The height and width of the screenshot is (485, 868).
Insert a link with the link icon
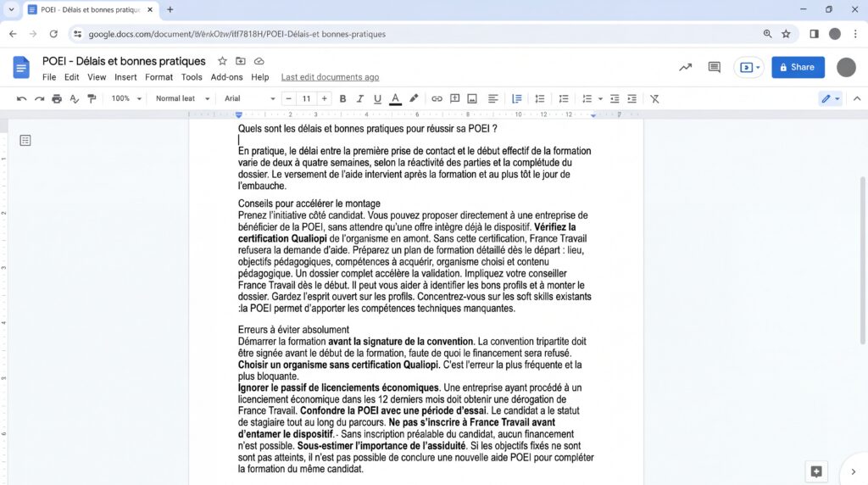tap(437, 98)
